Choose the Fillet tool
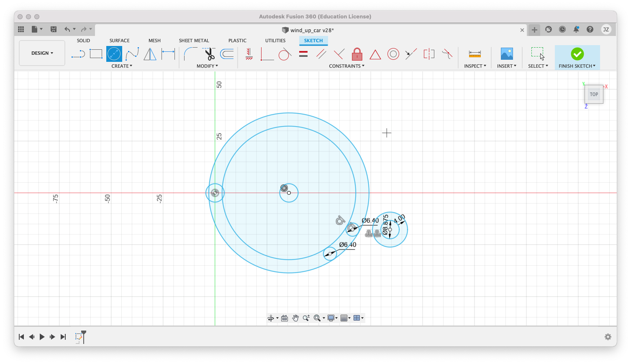The width and height of the screenshot is (631, 364). click(x=190, y=54)
